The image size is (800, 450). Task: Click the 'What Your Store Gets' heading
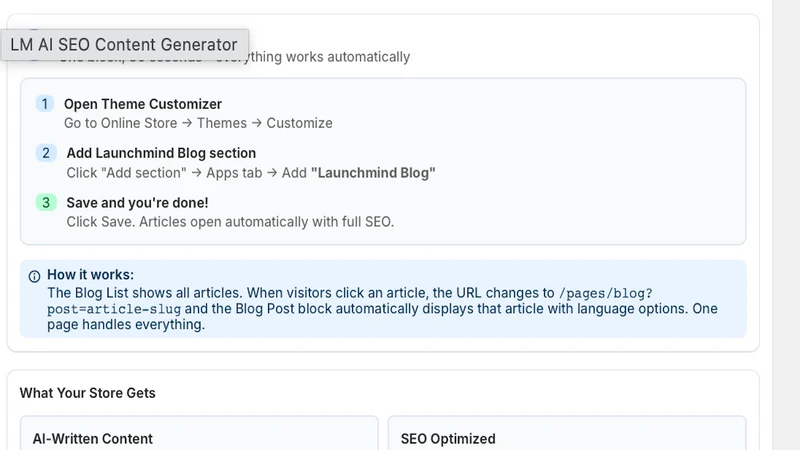coord(87,393)
